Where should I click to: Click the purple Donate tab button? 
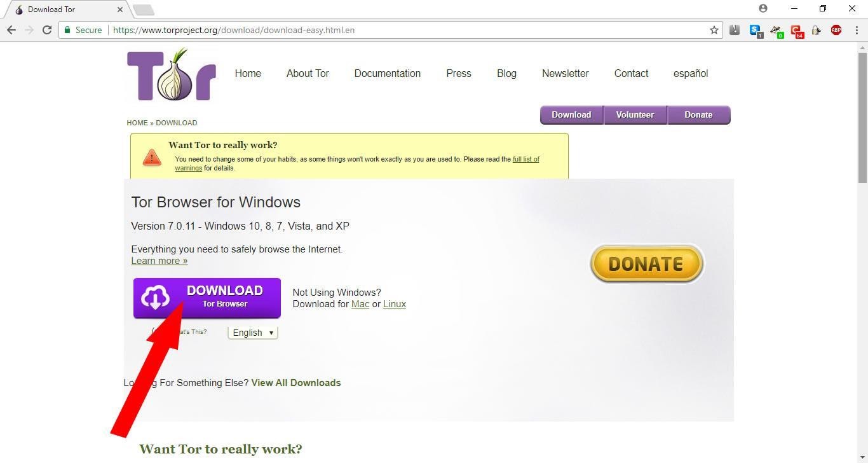(x=698, y=115)
